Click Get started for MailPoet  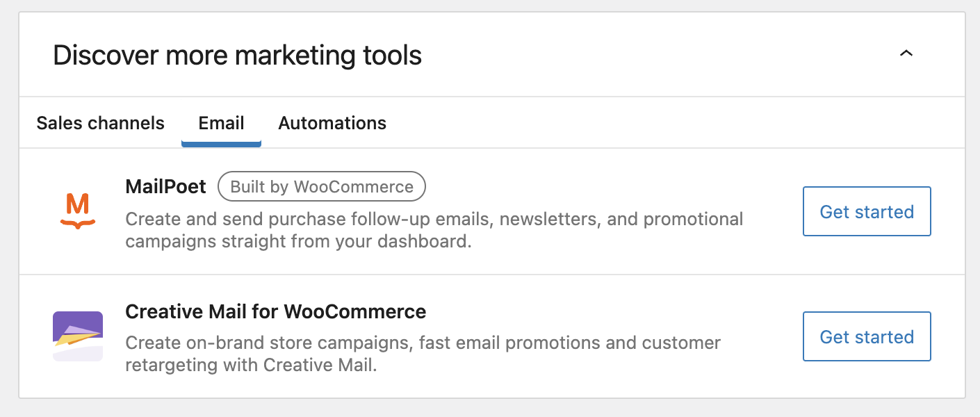click(867, 211)
